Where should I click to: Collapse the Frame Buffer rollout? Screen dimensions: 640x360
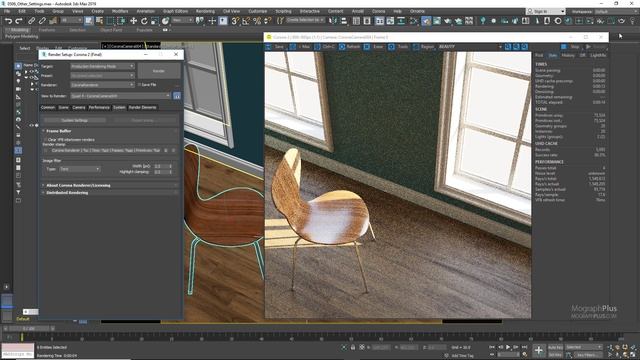pos(109,131)
